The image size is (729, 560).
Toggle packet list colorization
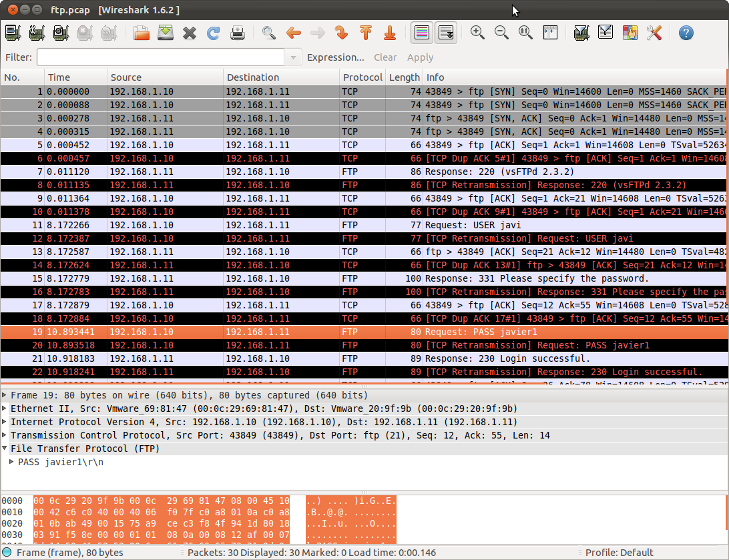421,32
